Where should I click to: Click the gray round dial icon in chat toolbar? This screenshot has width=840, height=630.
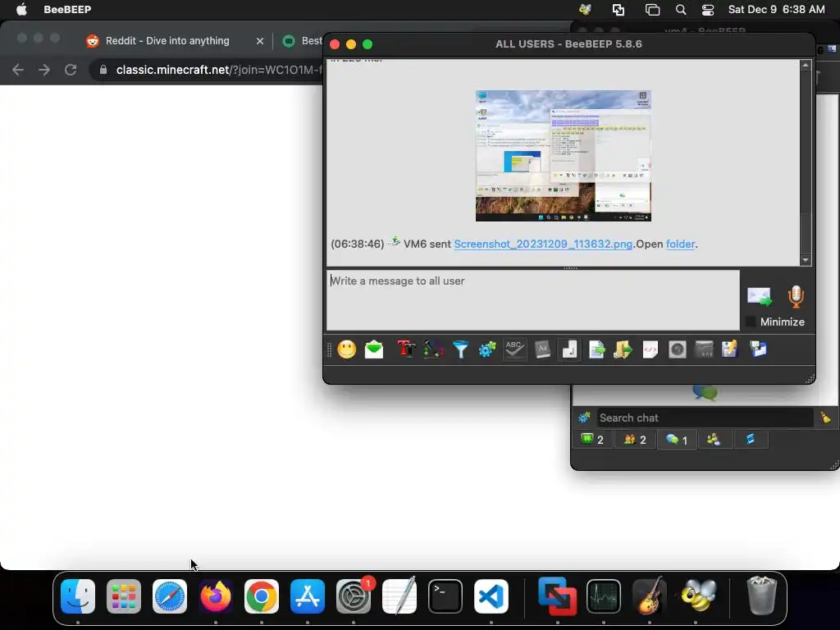point(677,349)
